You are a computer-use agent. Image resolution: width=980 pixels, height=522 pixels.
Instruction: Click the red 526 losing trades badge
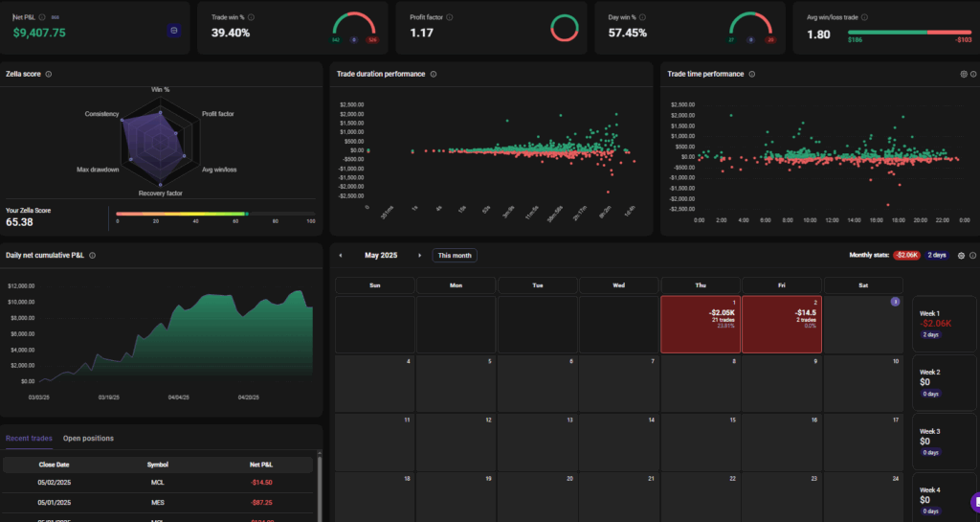point(372,40)
